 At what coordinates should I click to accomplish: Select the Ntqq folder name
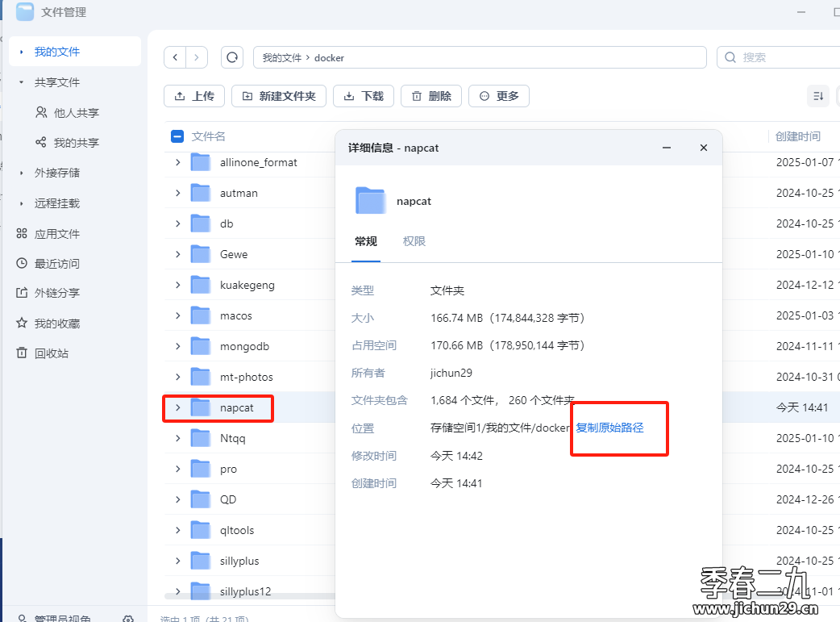(x=232, y=438)
